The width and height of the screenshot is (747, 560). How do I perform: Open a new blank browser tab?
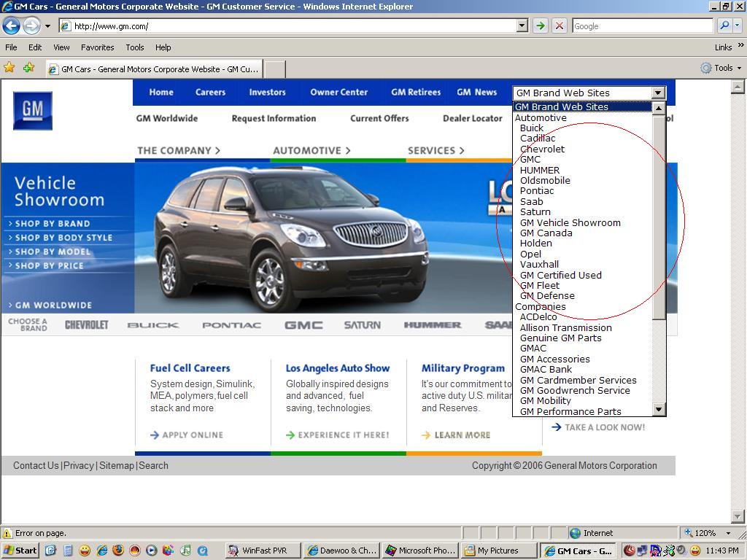[x=275, y=69]
